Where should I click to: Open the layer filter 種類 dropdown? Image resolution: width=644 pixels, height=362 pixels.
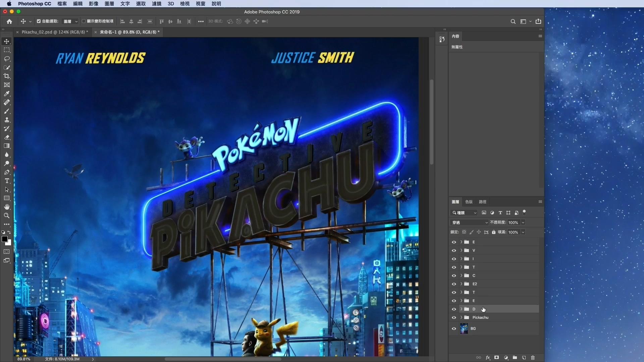464,213
